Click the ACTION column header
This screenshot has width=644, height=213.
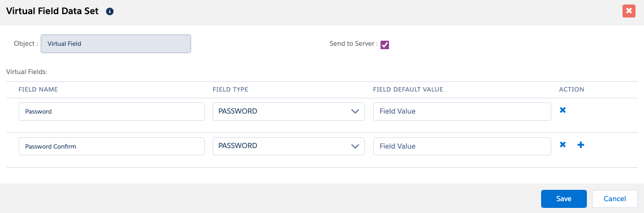point(571,89)
